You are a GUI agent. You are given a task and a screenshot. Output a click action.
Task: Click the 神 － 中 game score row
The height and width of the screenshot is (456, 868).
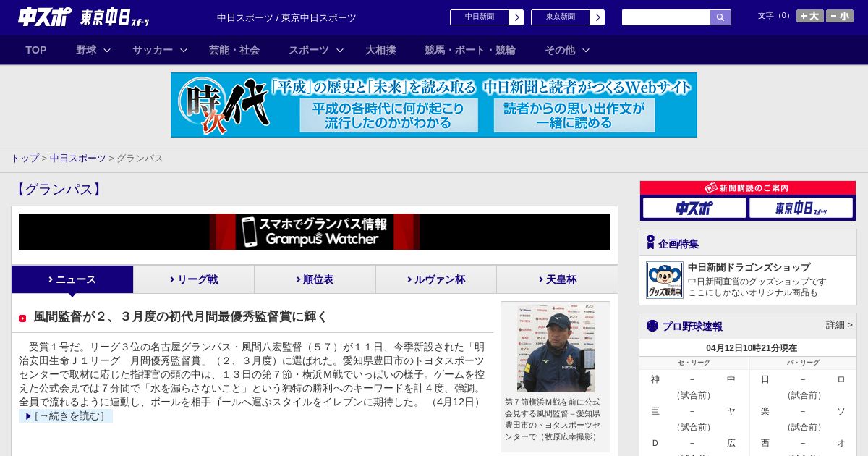tap(693, 379)
